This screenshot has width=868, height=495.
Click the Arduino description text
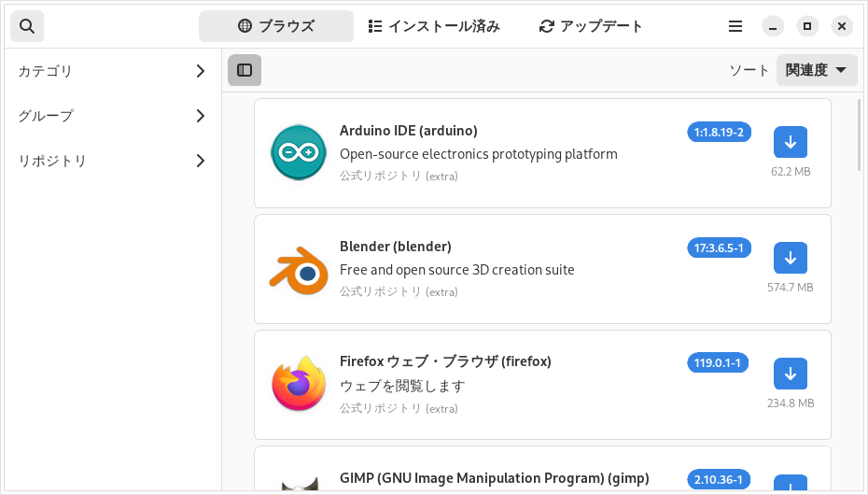point(479,154)
